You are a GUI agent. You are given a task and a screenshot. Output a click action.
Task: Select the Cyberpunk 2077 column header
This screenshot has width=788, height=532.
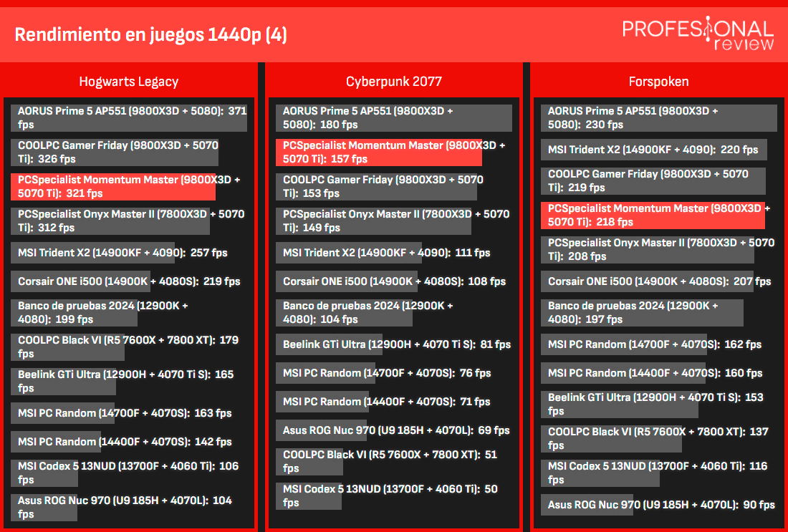[x=393, y=82]
